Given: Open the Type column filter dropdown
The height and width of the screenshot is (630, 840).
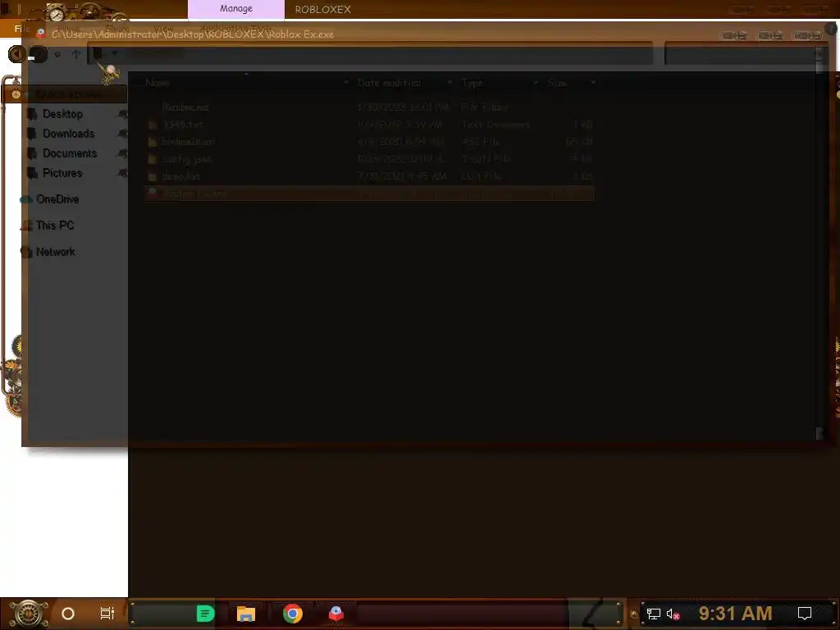Looking at the screenshot, I should coord(536,83).
